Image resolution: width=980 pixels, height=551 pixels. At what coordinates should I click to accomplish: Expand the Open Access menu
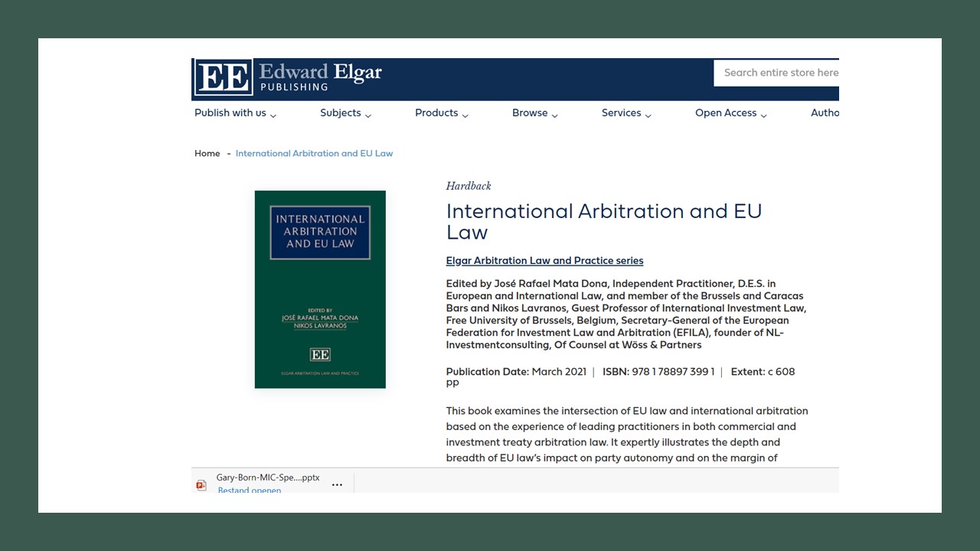[731, 113]
